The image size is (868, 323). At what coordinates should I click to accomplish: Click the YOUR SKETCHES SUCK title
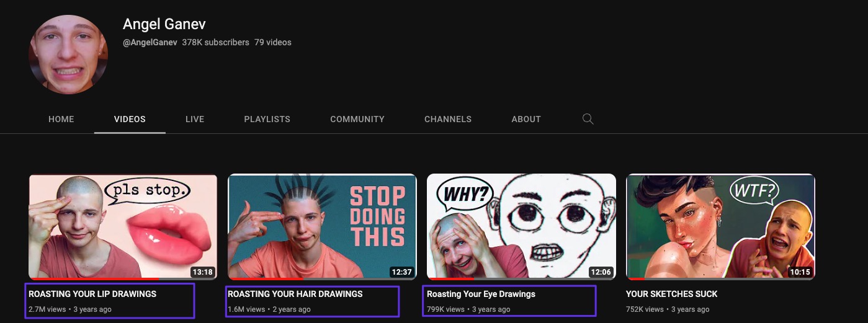672,294
